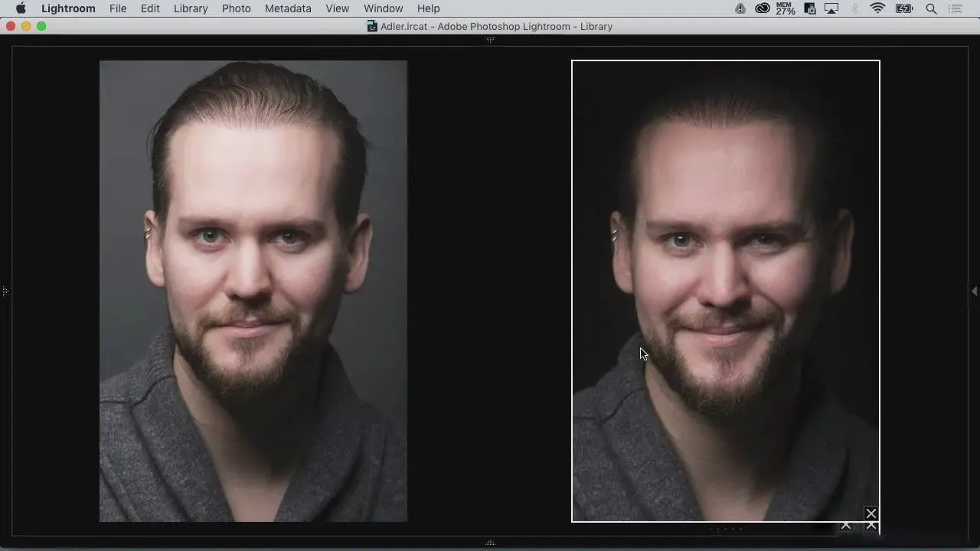Select the left portrait photo
Screen dimensions: 980x551
tap(253, 291)
